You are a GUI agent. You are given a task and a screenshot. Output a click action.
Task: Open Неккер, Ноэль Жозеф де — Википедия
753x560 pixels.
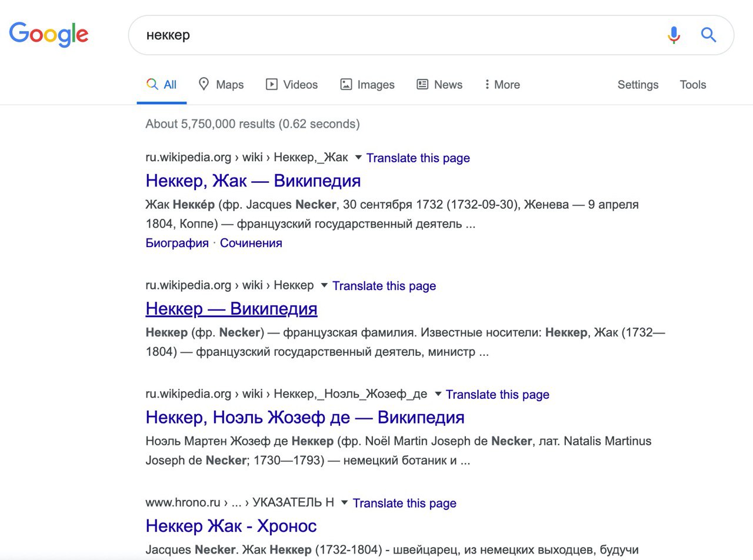(305, 417)
